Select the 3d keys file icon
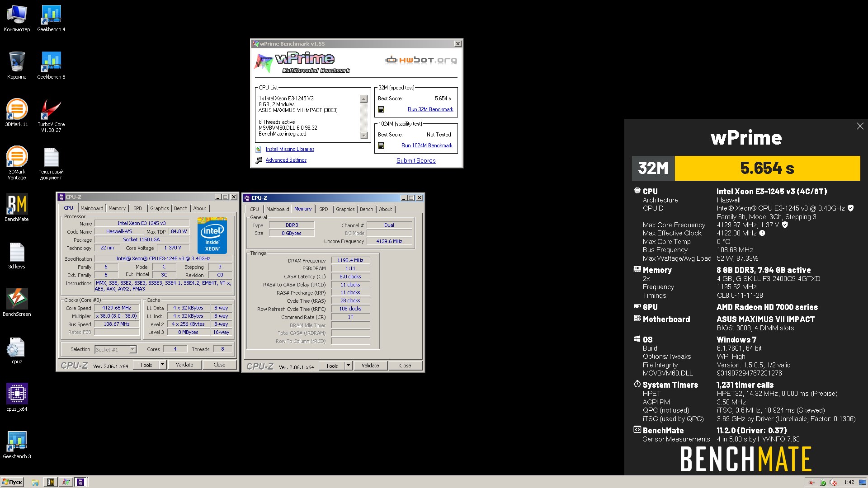 click(x=17, y=256)
